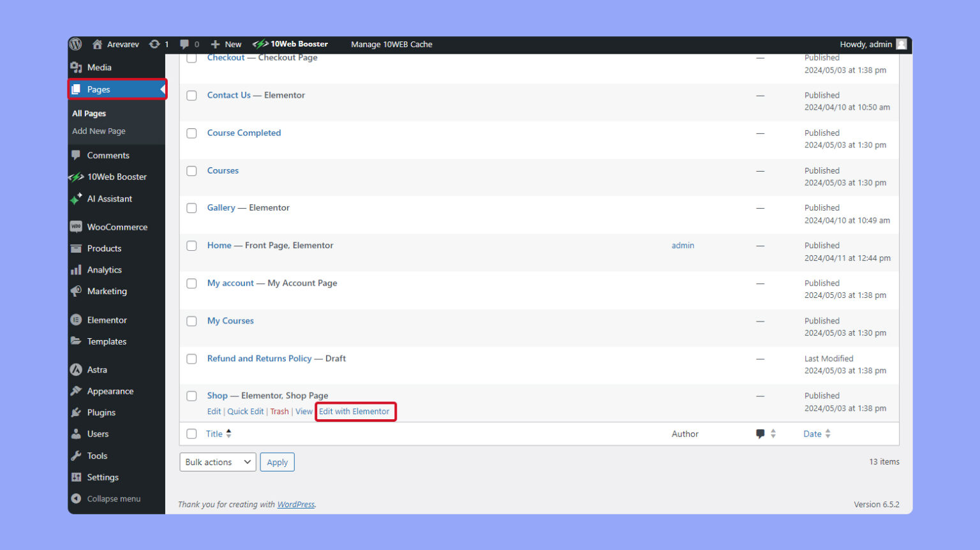980x550 pixels.
Task: Open Products from the sidebar icon
Action: pos(77,248)
